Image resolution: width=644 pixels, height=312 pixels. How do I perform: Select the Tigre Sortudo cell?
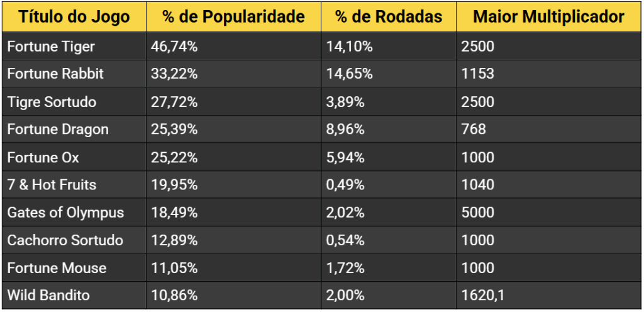52,102
